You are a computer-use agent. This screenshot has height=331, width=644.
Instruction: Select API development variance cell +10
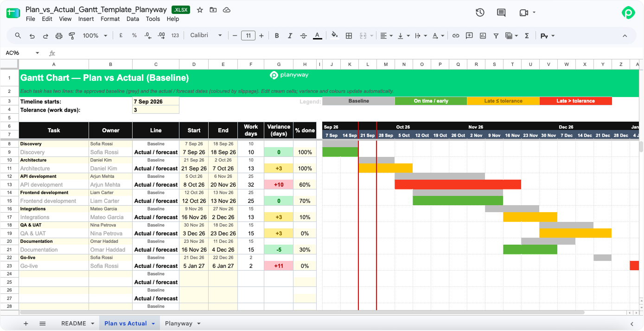click(x=279, y=185)
